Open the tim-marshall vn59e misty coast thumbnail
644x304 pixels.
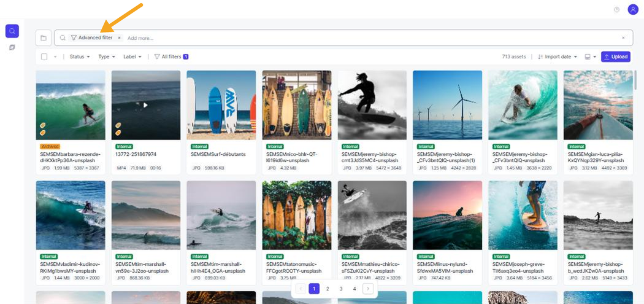pos(146,215)
